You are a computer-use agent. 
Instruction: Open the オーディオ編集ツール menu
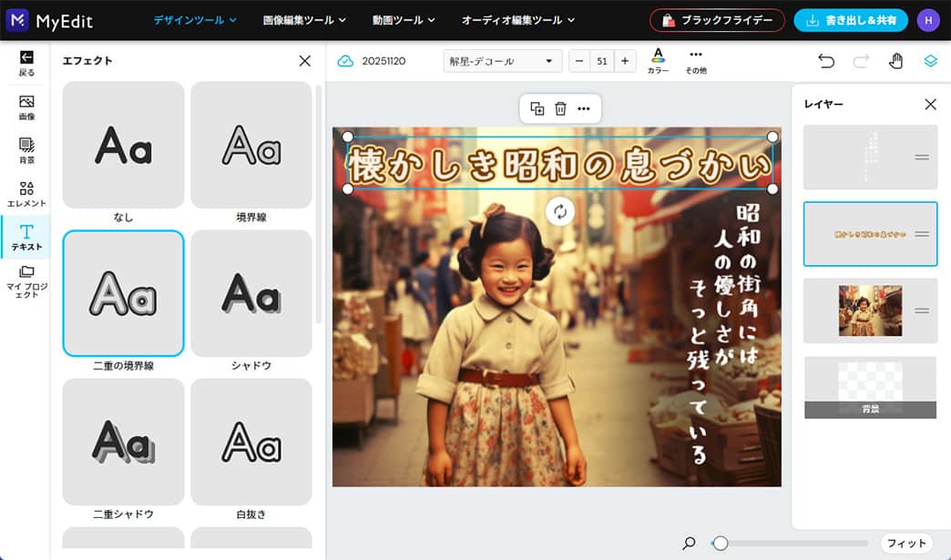click(518, 20)
